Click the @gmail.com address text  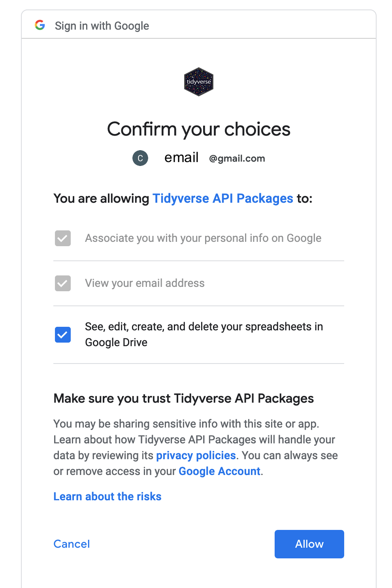237,158
